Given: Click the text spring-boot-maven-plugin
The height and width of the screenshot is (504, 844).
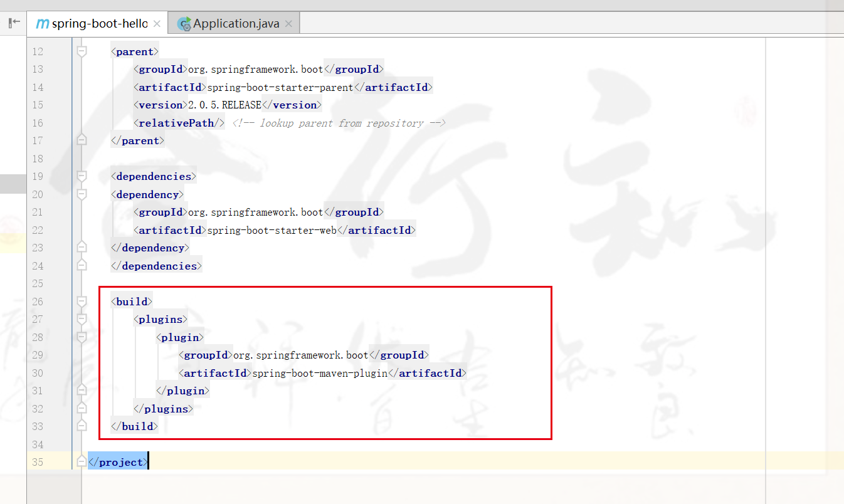Looking at the screenshot, I should [320, 373].
